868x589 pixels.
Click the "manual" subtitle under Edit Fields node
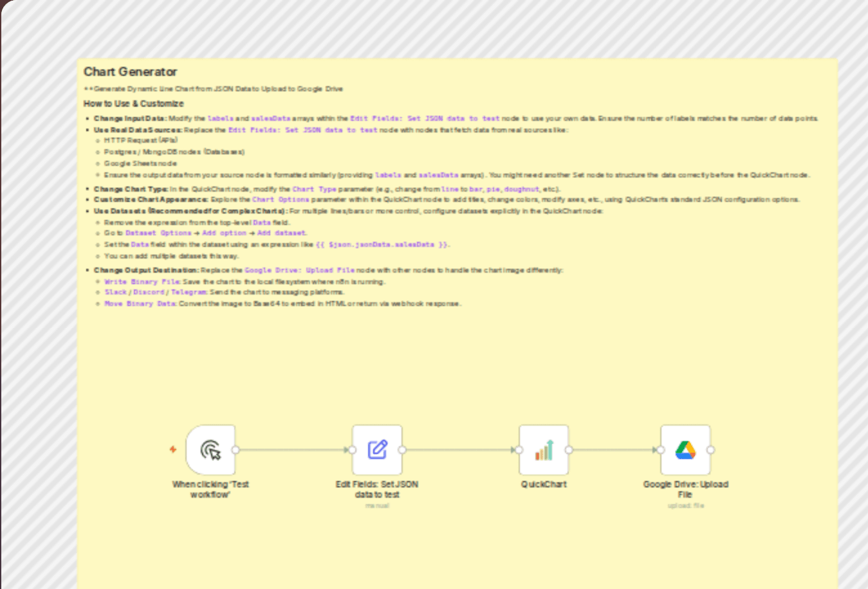377,506
